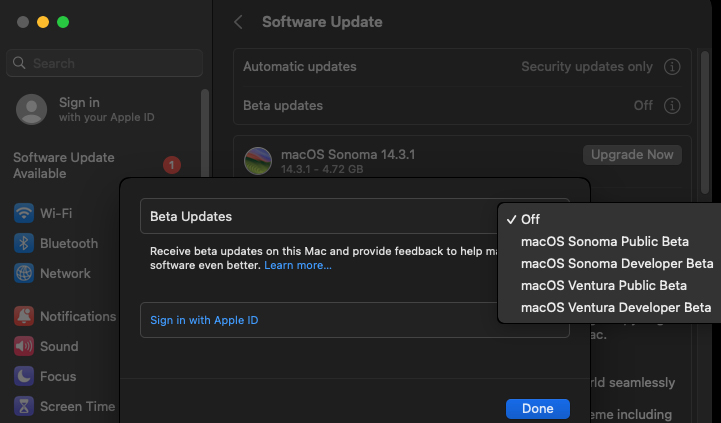Screen dimensions: 721x423
Task: Choose macOS Ventura Developer Beta
Action: tap(616, 307)
